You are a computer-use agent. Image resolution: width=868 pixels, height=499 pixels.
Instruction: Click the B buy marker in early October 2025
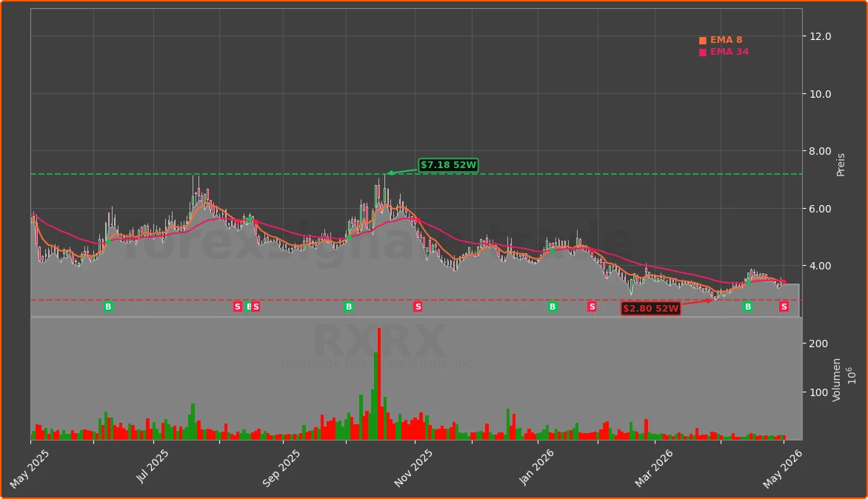click(348, 307)
